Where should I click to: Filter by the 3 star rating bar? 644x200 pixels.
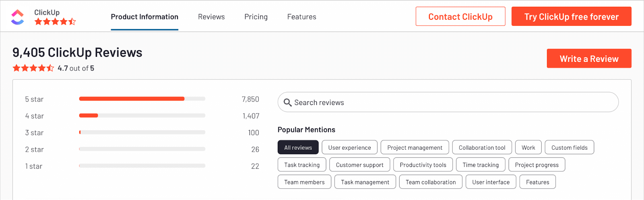click(x=142, y=132)
